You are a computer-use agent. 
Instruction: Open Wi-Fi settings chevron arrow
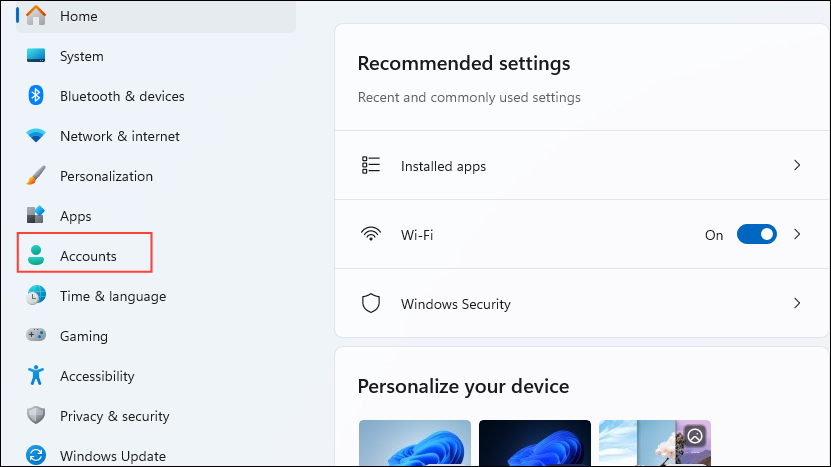tap(797, 234)
